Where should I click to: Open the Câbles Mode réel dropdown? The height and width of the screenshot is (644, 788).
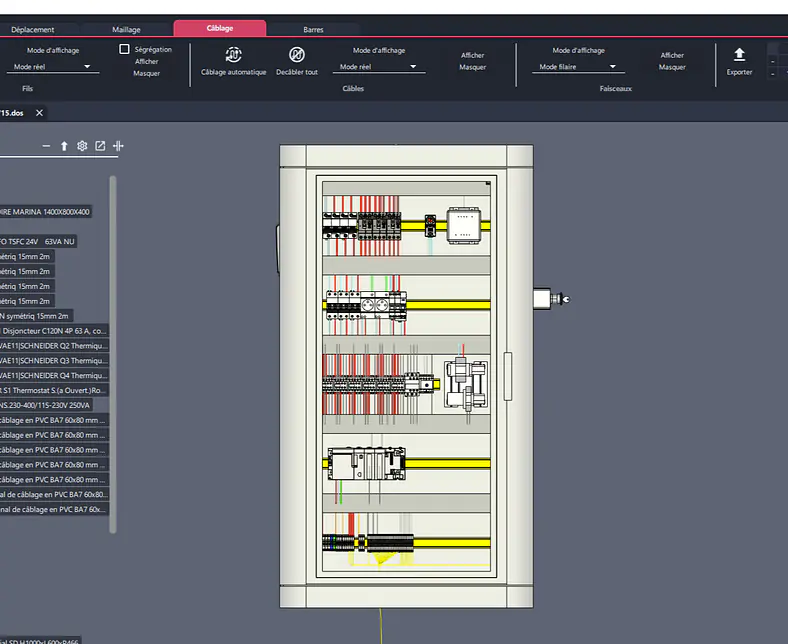coord(379,66)
